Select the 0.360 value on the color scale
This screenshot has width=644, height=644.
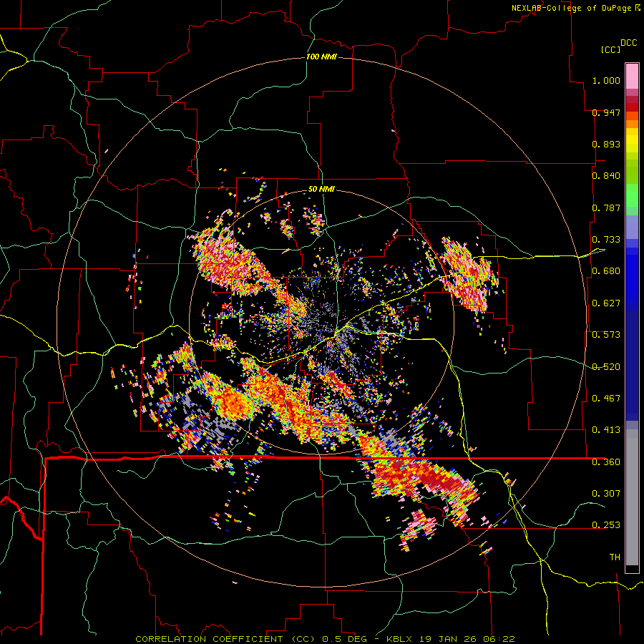point(606,462)
